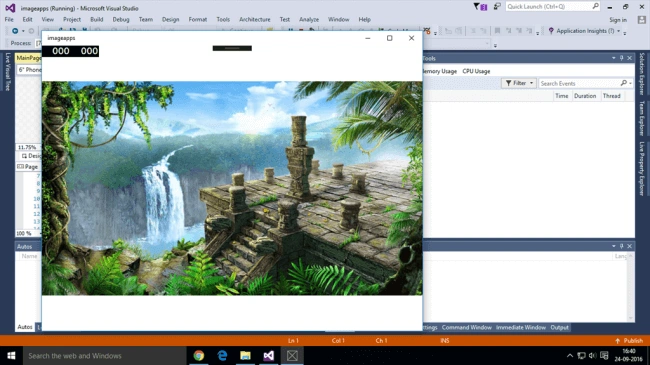Open the Diagnostic Tools window options dropdown arrow
Viewport: 650px width, 365px height.
point(614,58)
